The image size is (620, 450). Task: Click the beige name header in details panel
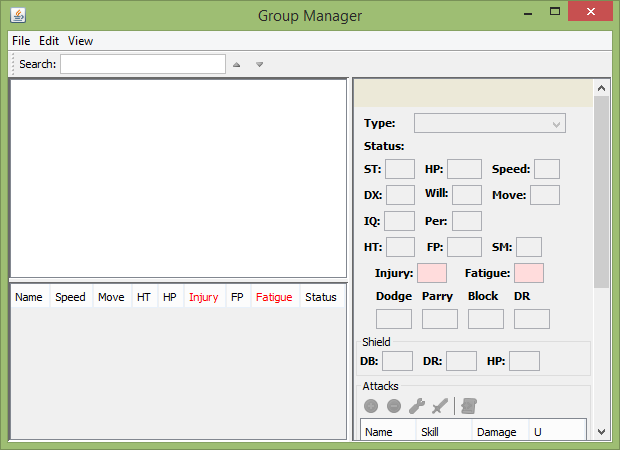(x=474, y=93)
